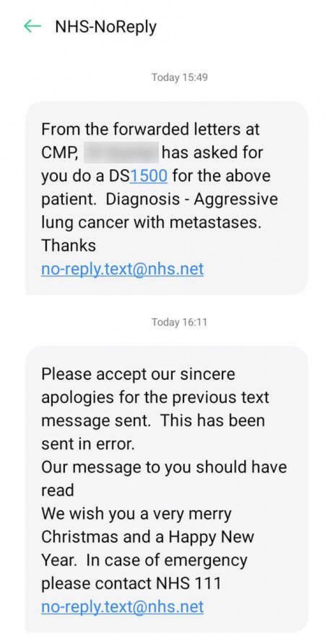
Task: Click 'Our message to you should have' line
Action: [164, 467]
